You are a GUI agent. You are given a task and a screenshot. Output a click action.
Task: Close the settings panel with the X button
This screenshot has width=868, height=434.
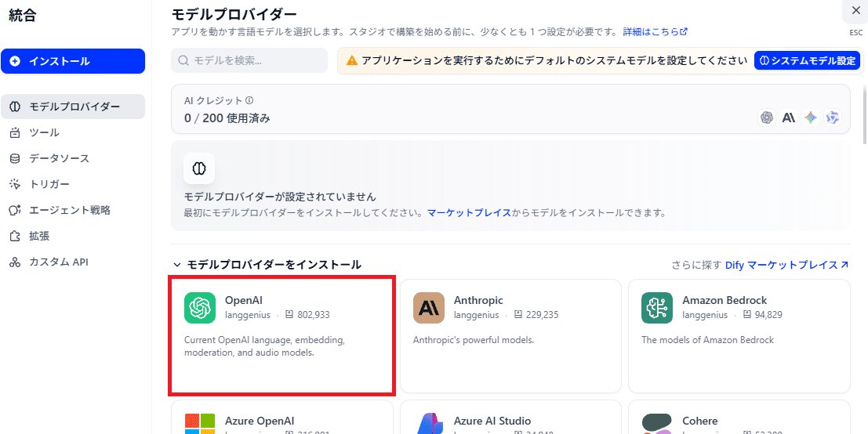pos(855,11)
